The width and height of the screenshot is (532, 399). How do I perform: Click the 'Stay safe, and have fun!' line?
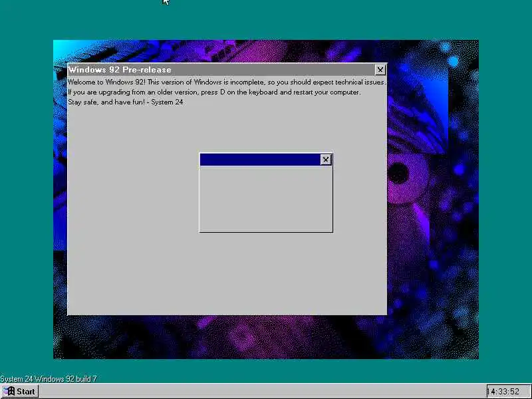click(126, 102)
